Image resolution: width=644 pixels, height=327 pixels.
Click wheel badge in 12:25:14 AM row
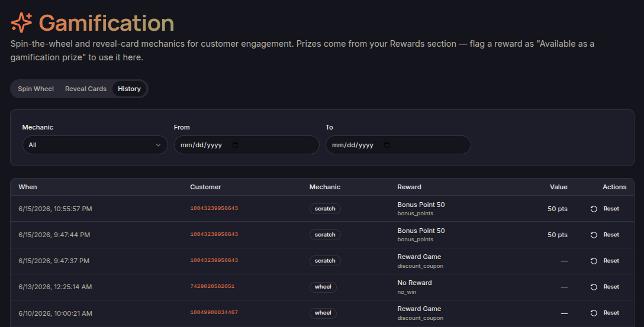(323, 287)
